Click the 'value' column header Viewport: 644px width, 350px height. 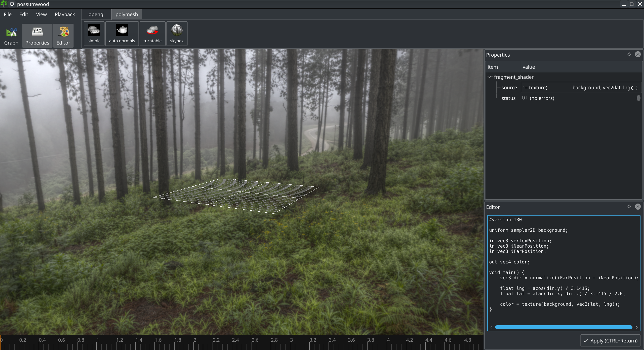tap(581, 67)
